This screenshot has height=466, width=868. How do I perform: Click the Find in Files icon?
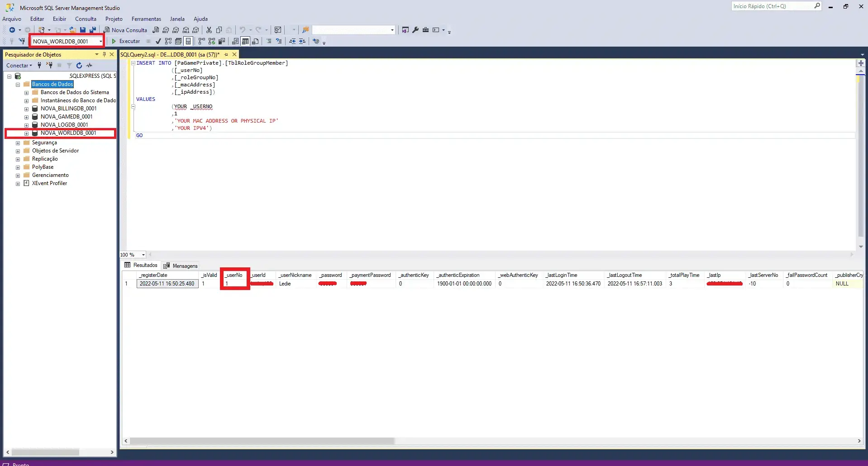[305, 30]
